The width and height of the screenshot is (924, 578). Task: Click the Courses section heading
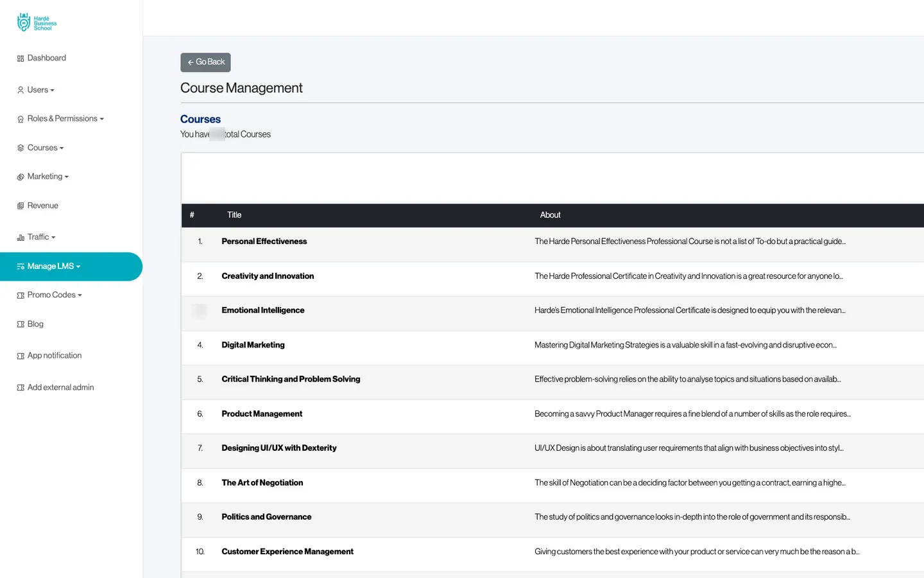pos(200,119)
